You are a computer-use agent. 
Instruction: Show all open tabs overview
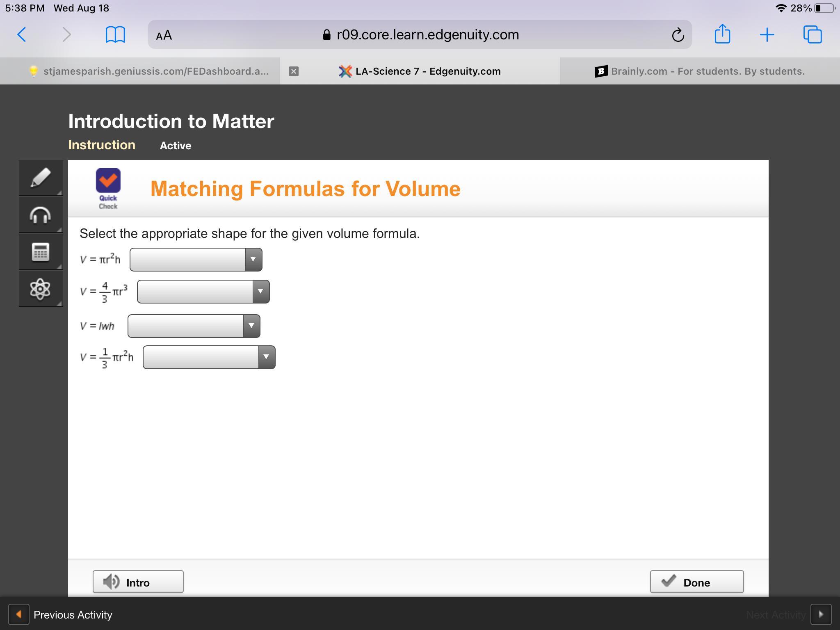[x=812, y=35]
